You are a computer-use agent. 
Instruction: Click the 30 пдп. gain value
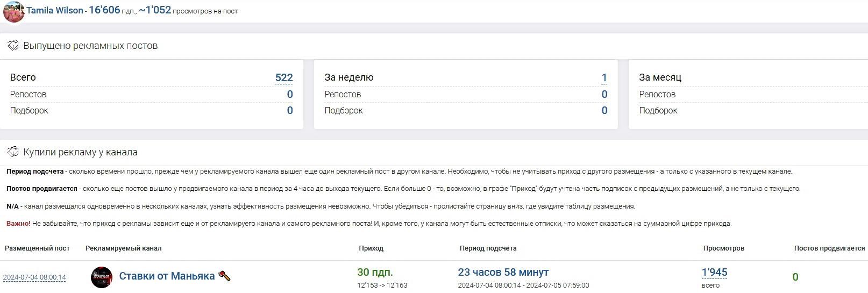tap(375, 272)
